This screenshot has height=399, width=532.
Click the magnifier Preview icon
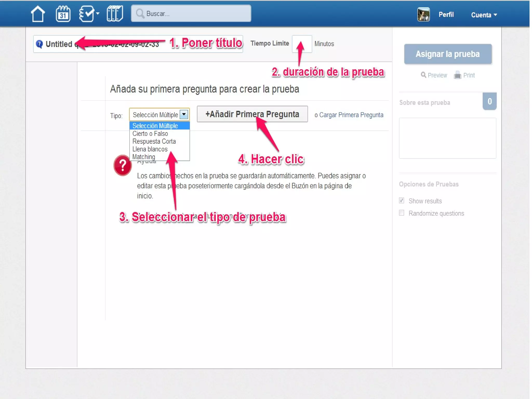(423, 75)
